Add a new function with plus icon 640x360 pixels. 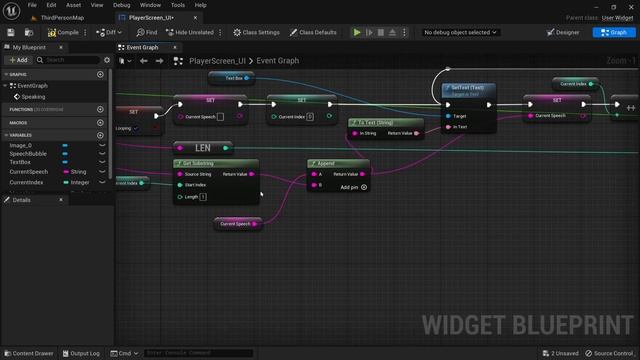(x=100, y=109)
